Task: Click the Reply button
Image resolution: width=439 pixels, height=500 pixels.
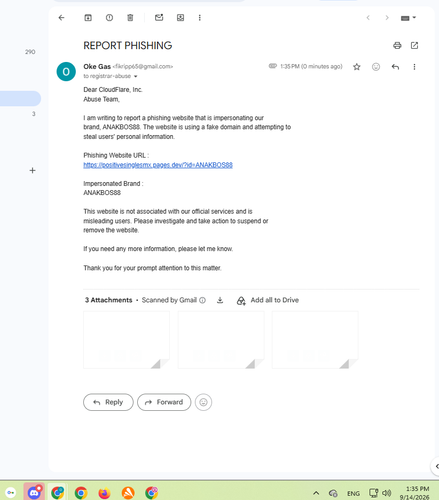Action: 108,402
